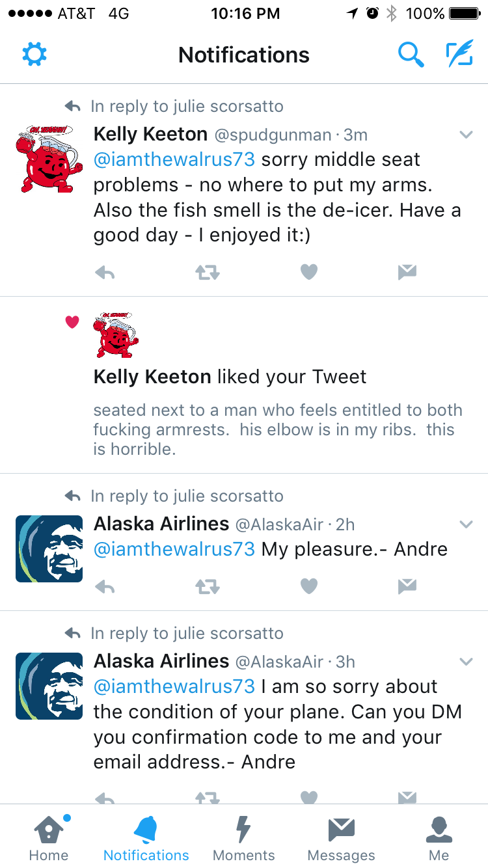Reply to Alaska Airlines "My pleasure" tweet
The height and width of the screenshot is (868, 488).
point(105,587)
